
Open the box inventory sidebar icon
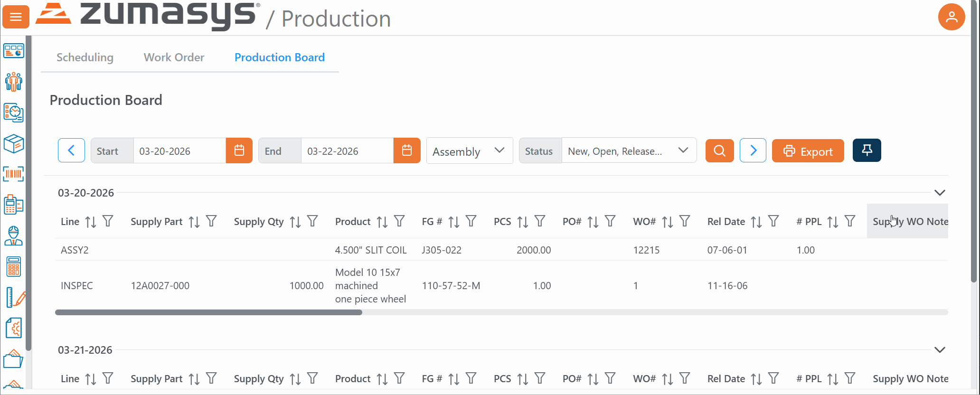14,143
